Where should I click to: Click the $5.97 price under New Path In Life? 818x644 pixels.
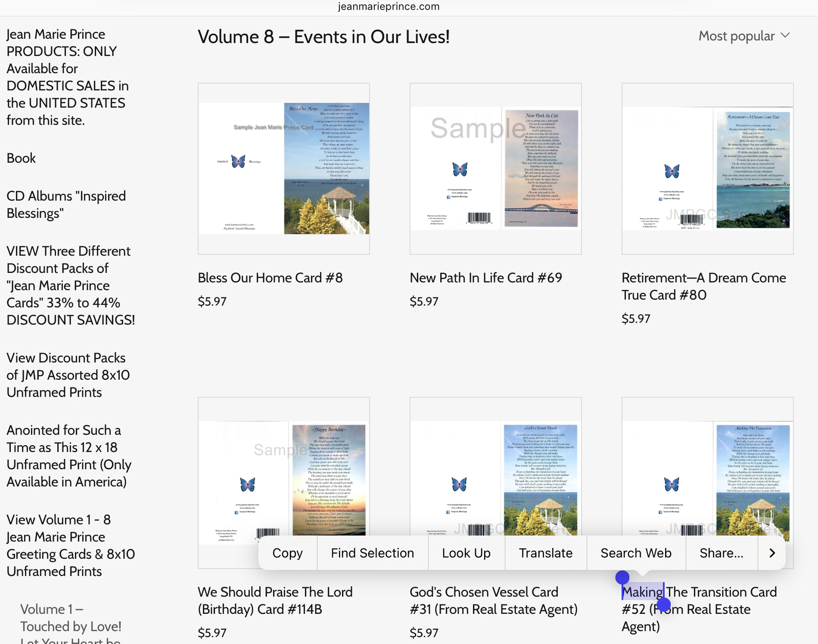424,301
